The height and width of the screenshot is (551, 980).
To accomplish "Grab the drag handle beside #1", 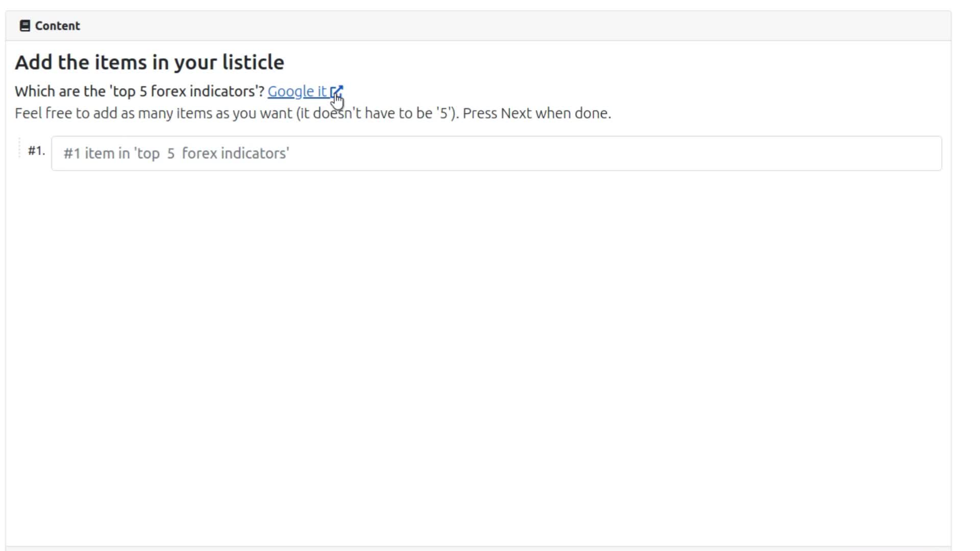I will click(19, 148).
